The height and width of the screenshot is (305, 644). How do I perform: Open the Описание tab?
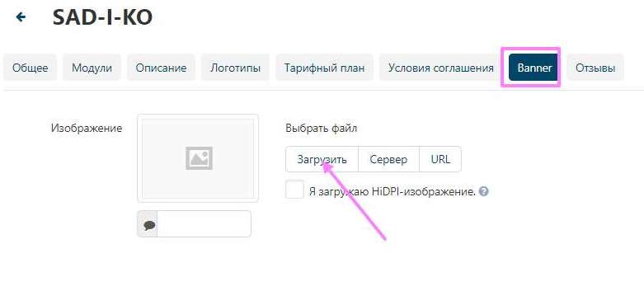(x=161, y=68)
